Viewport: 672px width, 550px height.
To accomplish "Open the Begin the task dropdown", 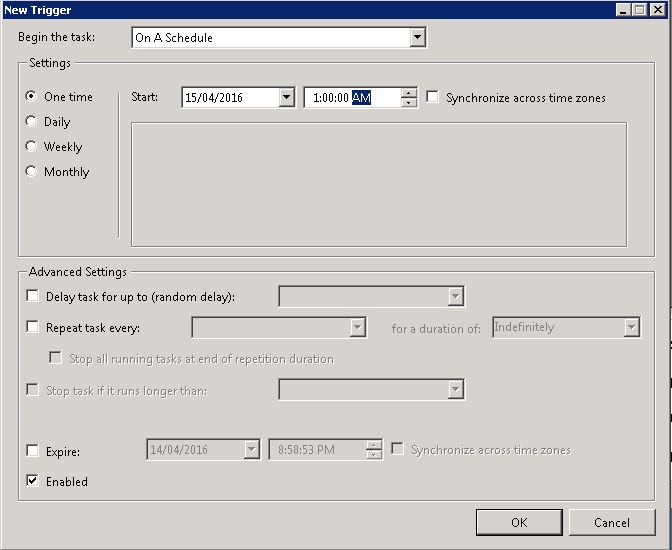I will pos(417,38).
